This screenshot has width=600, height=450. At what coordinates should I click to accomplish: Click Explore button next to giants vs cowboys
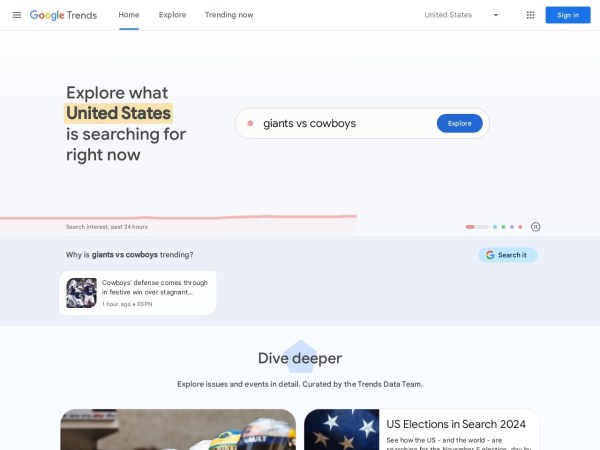pyautogui.click(x=460, y=123)
